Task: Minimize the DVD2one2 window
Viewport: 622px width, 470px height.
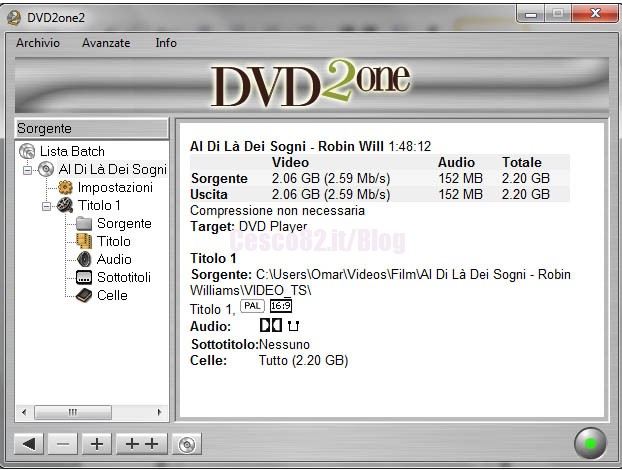Action: coord(530,14)
